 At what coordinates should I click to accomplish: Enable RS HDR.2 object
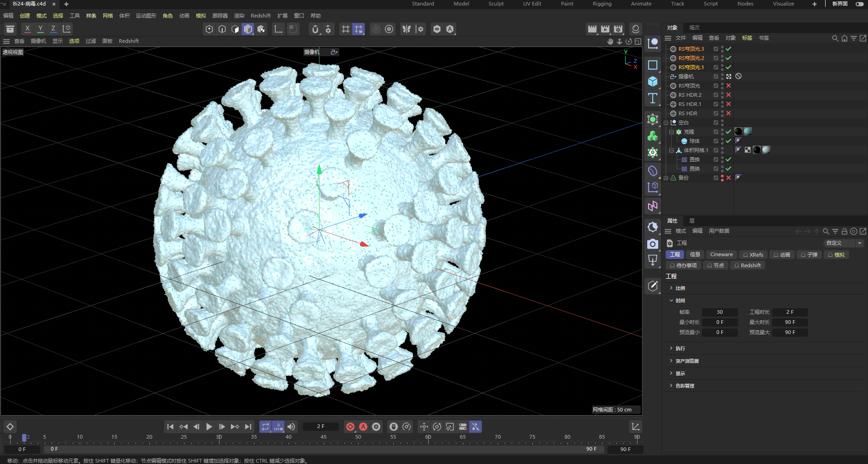[728, 95]
